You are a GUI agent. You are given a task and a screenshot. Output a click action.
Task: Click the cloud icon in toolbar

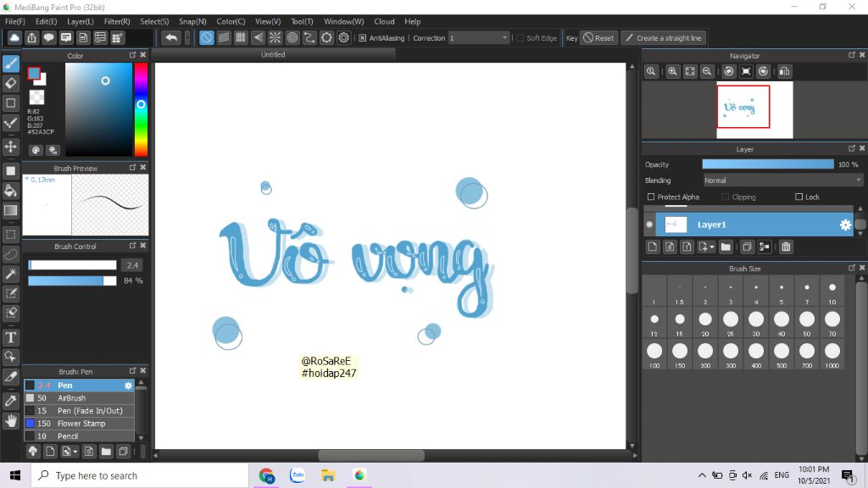tap(14, 37)
